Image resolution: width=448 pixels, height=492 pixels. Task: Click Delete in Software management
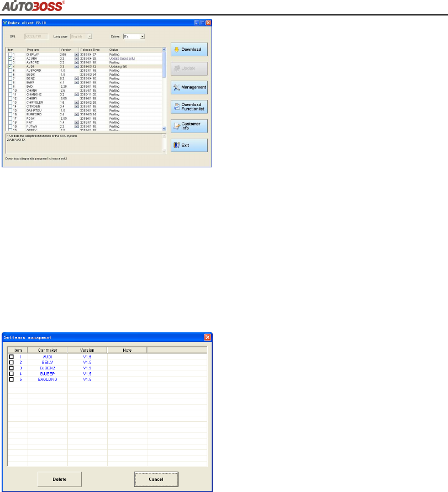(60, 479)
